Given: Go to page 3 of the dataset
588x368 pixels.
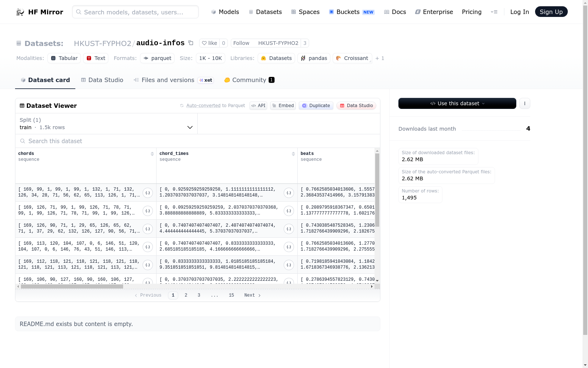Looking at the screenshot, I should click(199, 295).
